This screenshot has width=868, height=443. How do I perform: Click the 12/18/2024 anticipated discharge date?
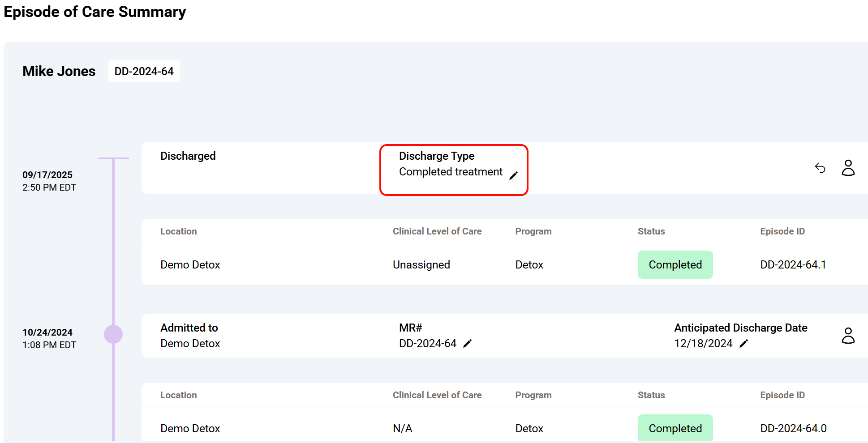[703, 344]
